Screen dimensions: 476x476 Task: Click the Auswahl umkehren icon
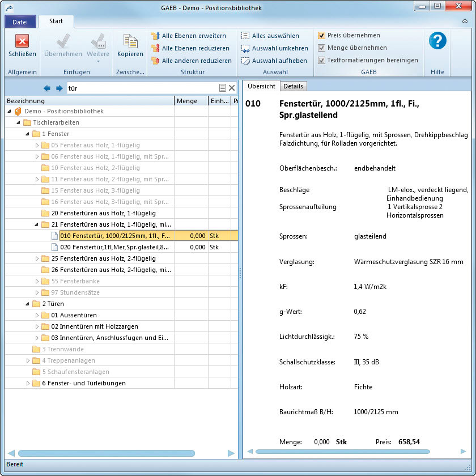[x=245, y=48]
